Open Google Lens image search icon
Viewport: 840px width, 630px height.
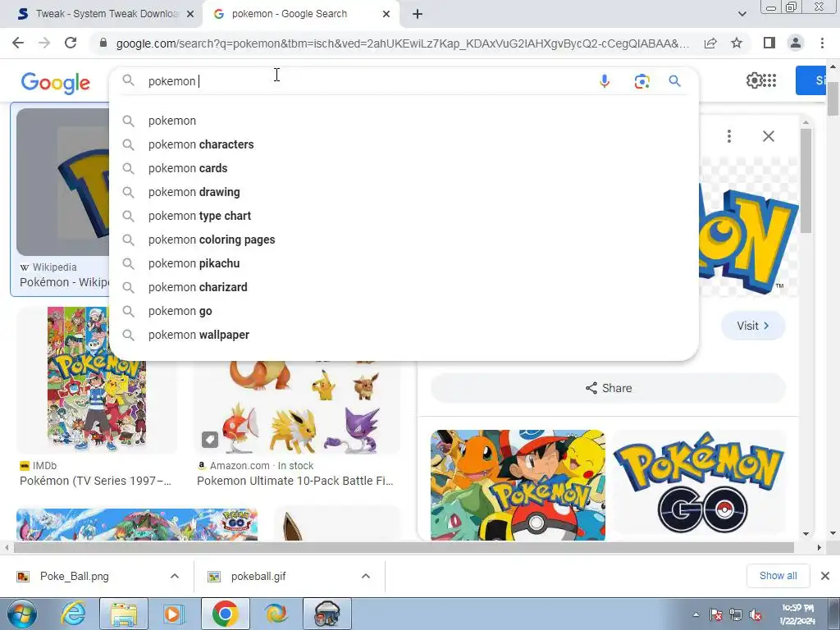[641, 81]
